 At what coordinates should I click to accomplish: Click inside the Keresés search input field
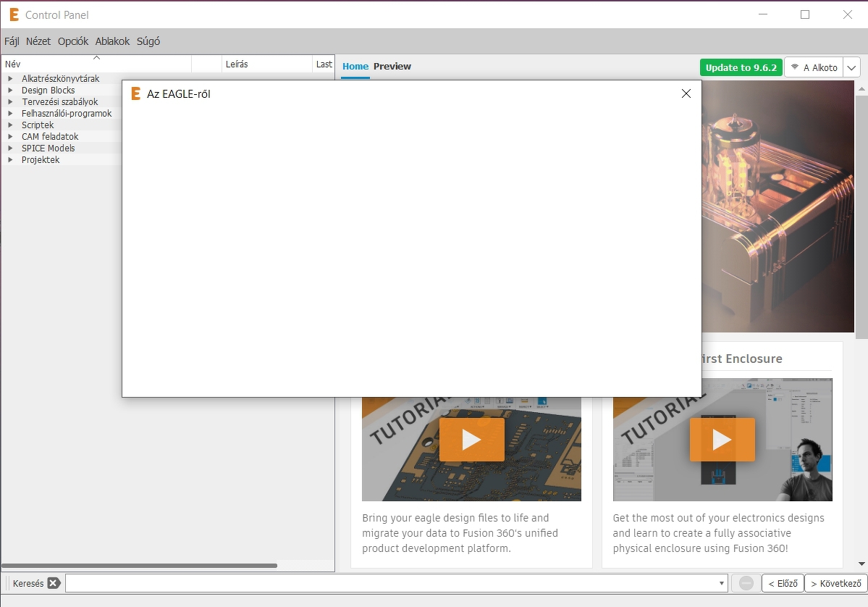click(391, 583)
